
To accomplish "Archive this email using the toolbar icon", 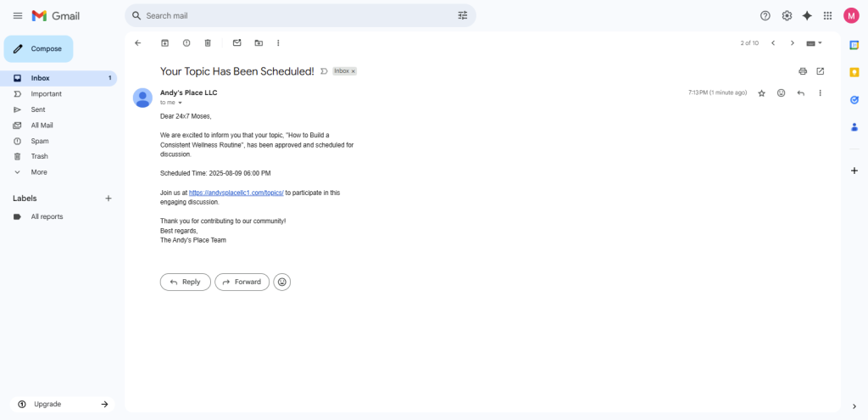I will (164, 43).
